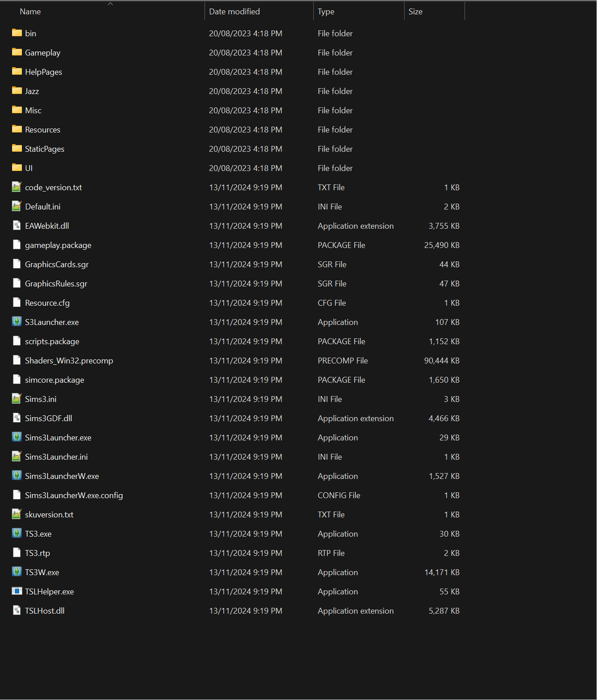Image resolution: width=597 pixels, height=700 pixels.
Task: Click the 1,650 KB size value
Action: pos(444,380)
